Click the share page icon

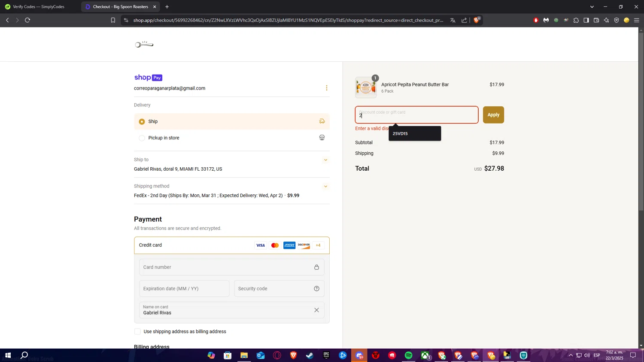464,20
